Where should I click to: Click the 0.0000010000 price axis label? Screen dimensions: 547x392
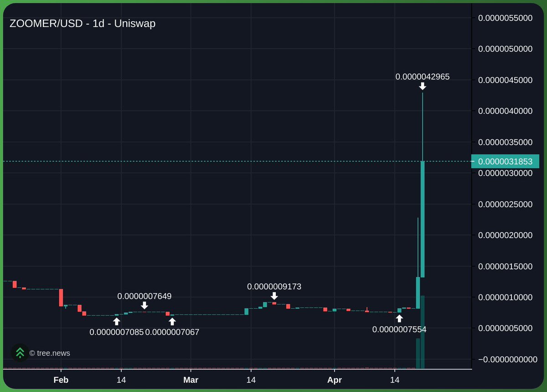pos(505,297)
